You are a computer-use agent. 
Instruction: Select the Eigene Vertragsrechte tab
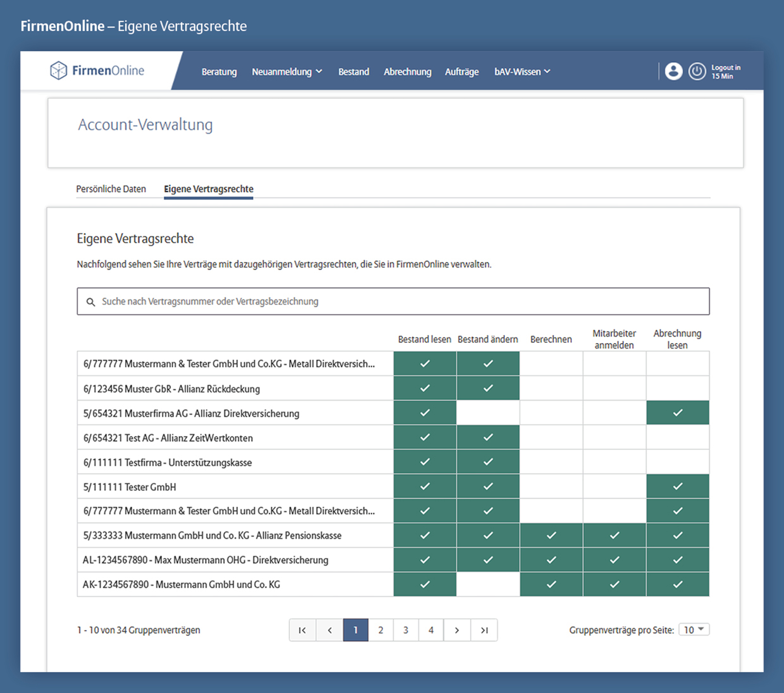click(209, 189)
